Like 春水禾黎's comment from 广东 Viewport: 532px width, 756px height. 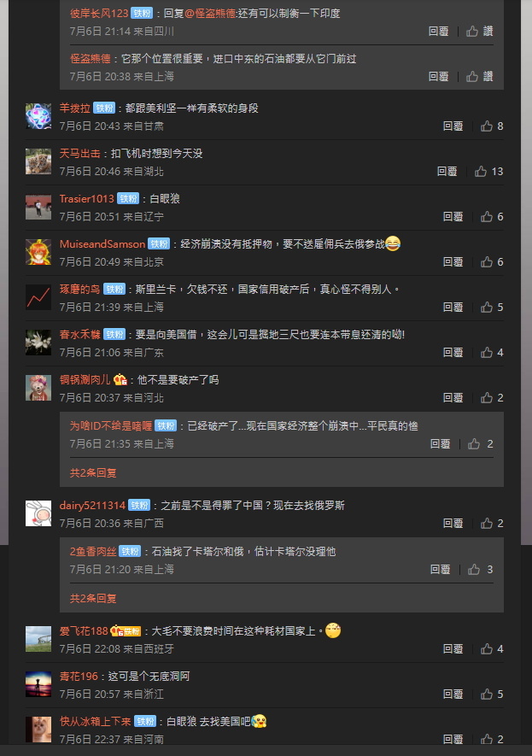pyautogui.click(x=492, y=353)
